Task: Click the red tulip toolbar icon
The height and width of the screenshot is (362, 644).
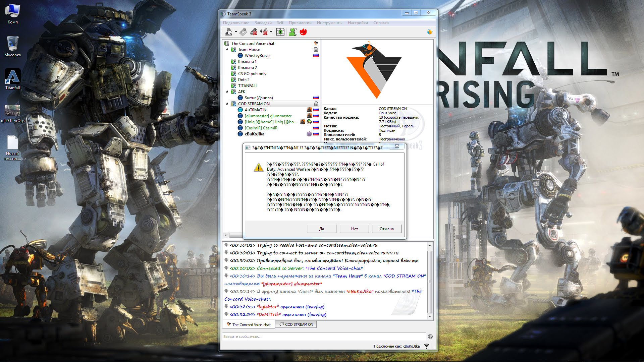Action: (303, 32)
